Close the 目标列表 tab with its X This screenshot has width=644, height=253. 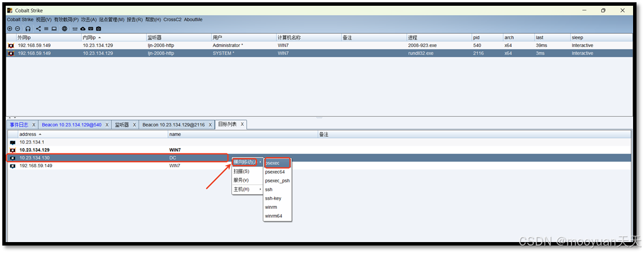[242, 124]
